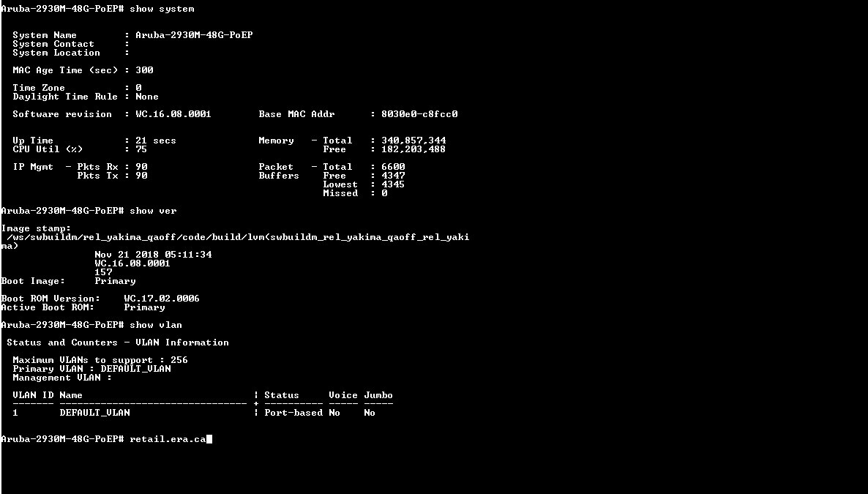Click the Missed value 0
This screenshot has height=494, width=868.
tap(384, 193)
